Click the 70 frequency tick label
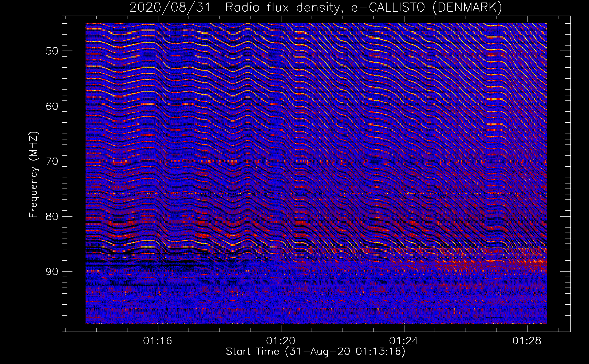This screenshot has height=364, width=589. (52, 161)
